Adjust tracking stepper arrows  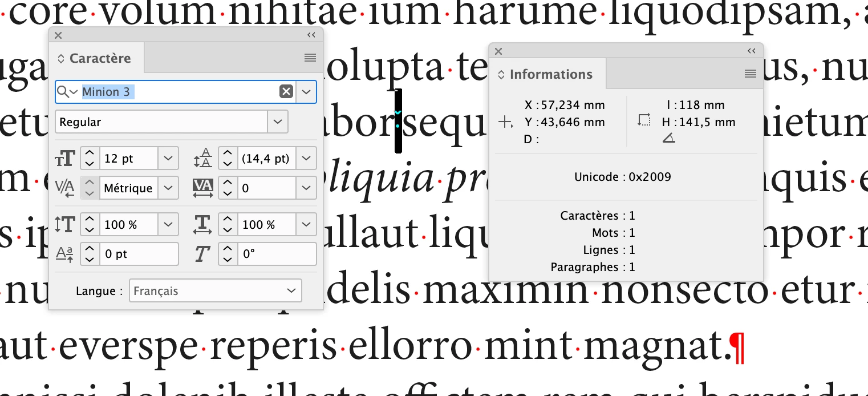pyautogui.click(x=228, y=188)
